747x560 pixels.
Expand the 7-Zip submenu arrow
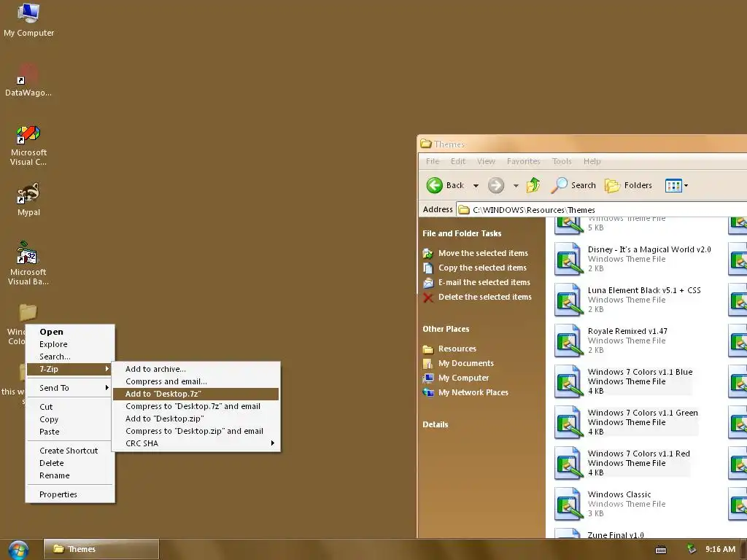107,369
